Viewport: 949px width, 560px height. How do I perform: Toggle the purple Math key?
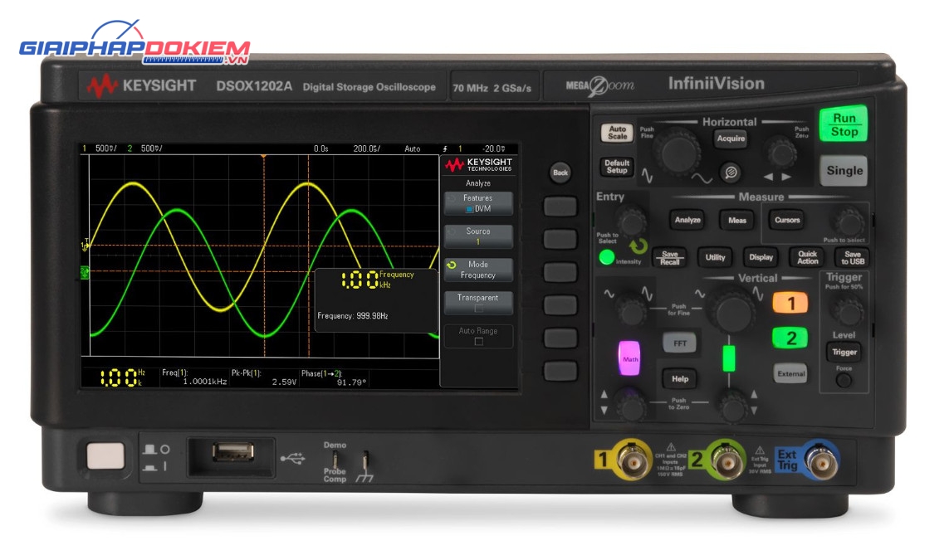point(629,358)
